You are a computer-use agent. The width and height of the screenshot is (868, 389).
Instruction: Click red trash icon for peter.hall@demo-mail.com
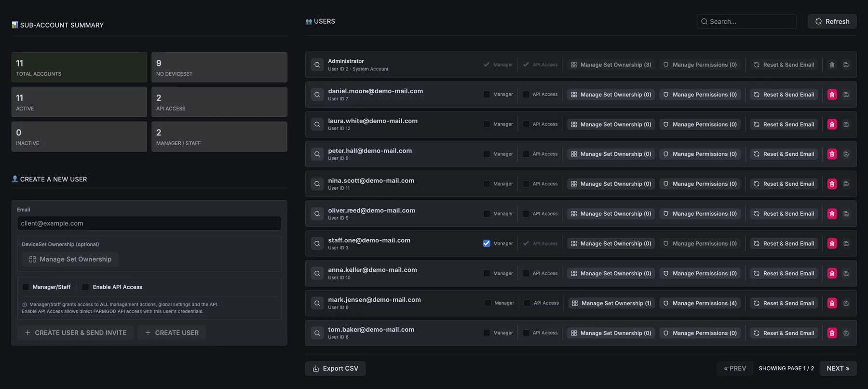pyautogui.click(x=832, y=154)
